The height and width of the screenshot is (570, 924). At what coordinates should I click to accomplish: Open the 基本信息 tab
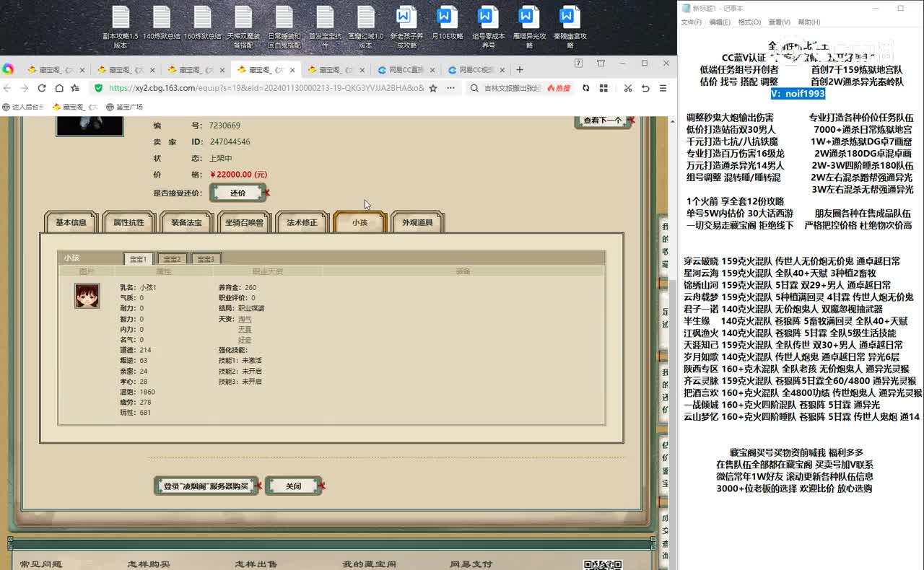pyautogui.click(x=71, y=222)
